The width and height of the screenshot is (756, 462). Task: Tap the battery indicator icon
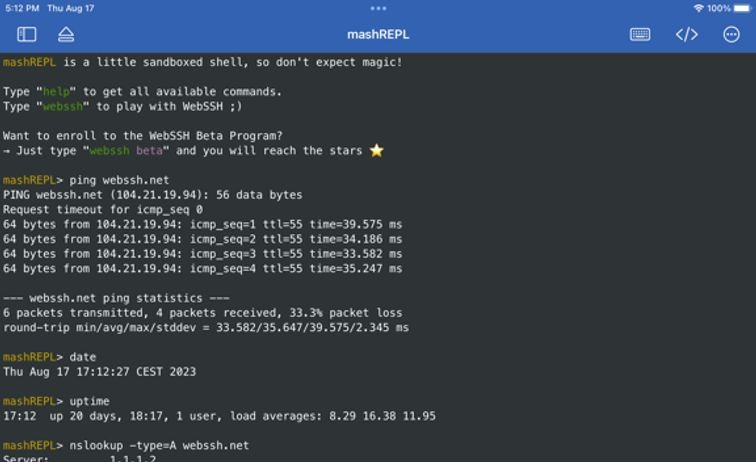(x=742, y=8)
